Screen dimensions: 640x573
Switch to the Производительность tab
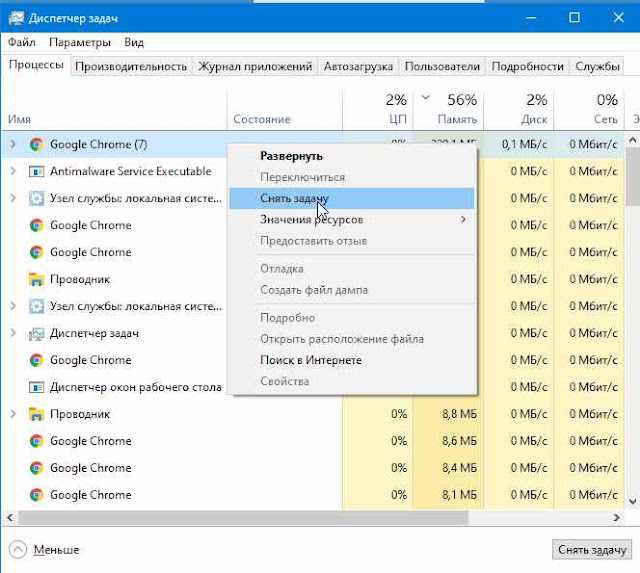pos(131,67)
